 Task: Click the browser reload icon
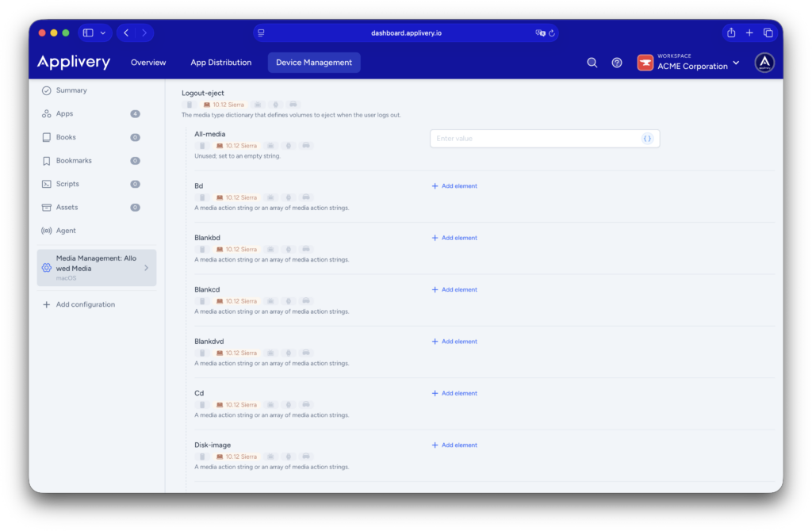[552, 33]
